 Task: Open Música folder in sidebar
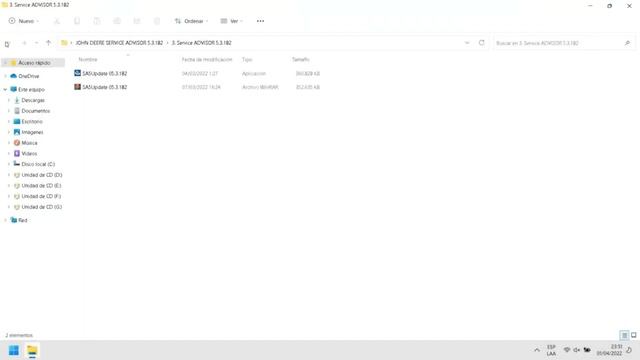(x=29, y=143)
